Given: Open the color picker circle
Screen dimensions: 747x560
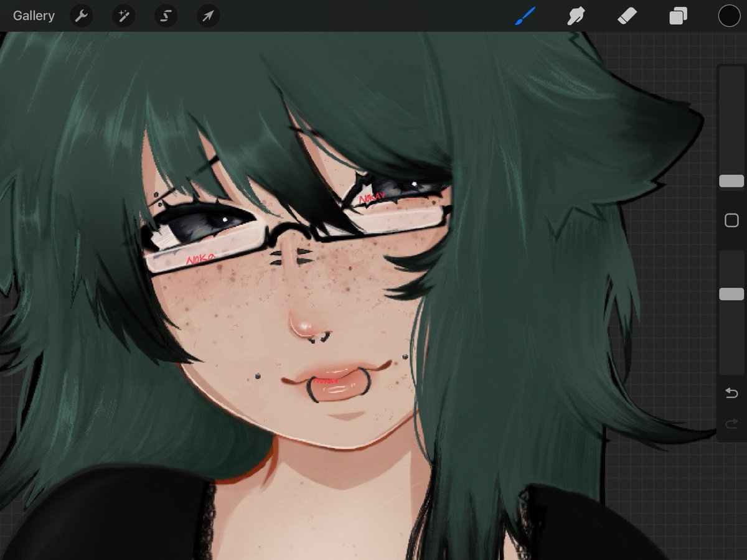Looking at the screenshot, I should click(729, 16).
